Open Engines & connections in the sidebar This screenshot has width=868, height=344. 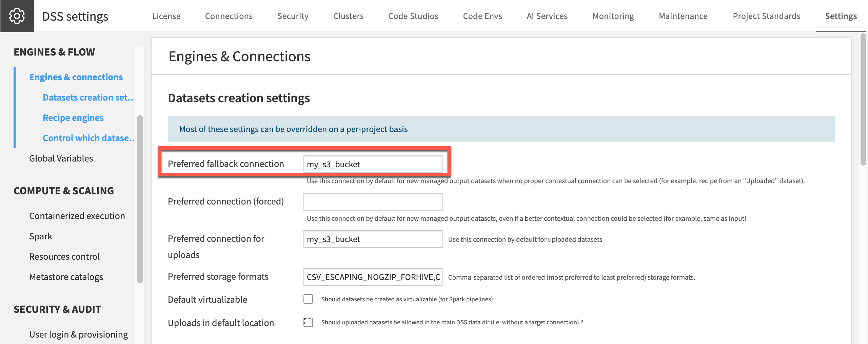[76, 77]
